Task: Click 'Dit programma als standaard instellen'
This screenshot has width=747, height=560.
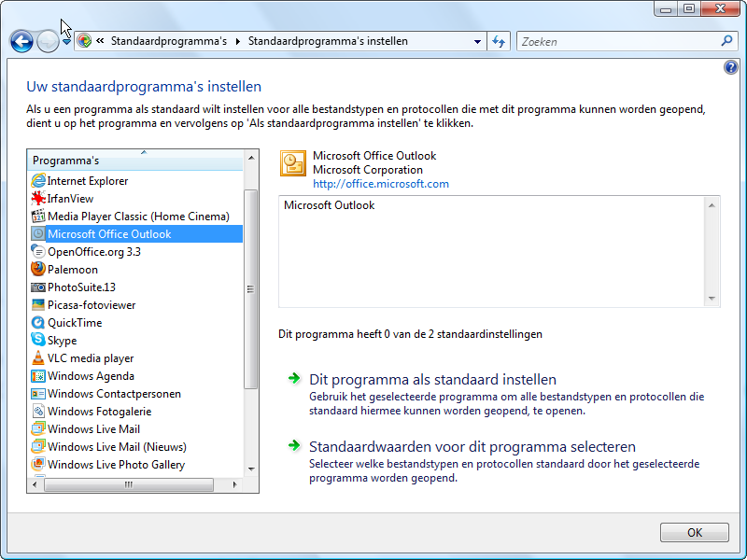Action: [432, 380]
